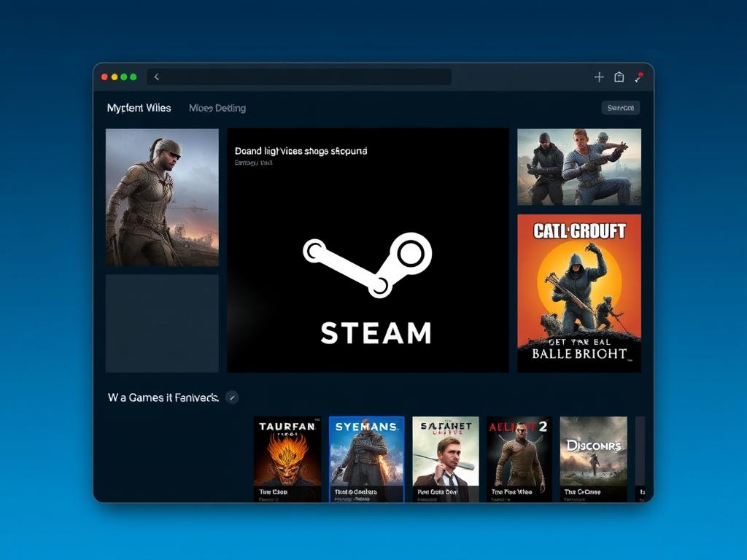
Task: Open the Myrfent Wiles tab
Action: coord(139,108)
